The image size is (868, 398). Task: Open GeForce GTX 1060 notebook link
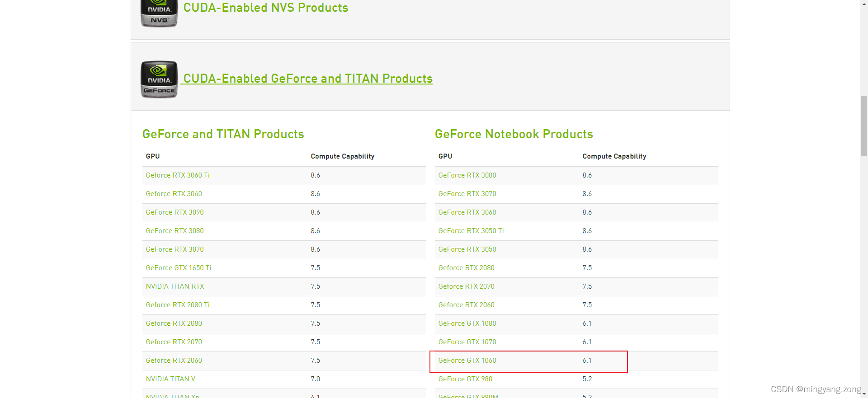[x=467, y=361]
